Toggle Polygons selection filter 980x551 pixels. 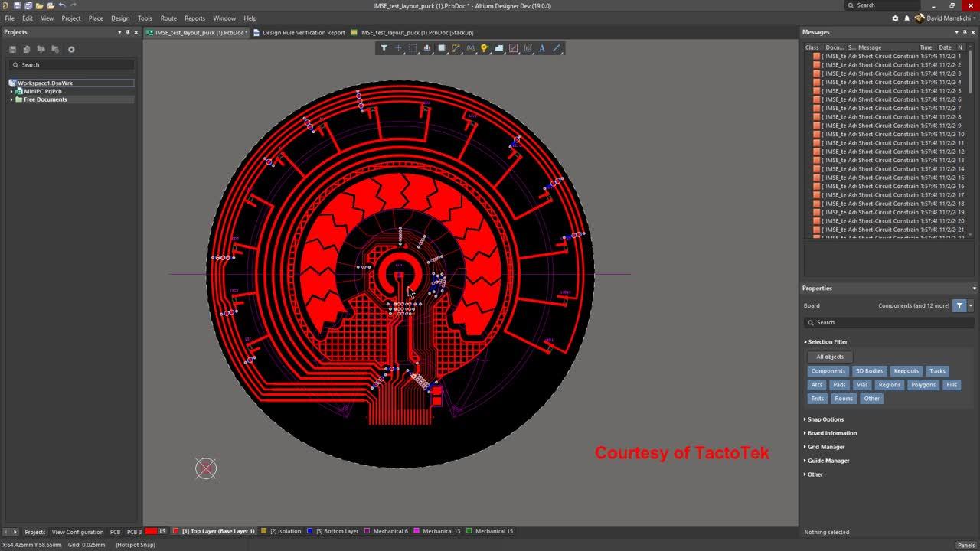pyautogui.click(x=923, y=385)
